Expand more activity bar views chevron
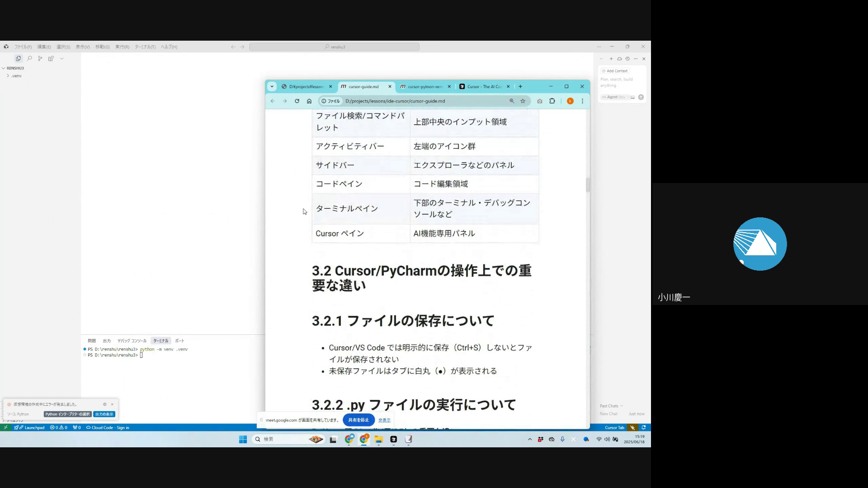The width and height of the screenshot is (868, 488). [x=62, y=58]
